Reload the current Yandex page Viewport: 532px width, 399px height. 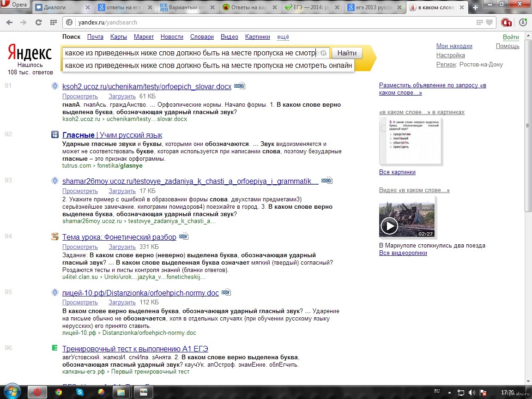tap(39, 22)
